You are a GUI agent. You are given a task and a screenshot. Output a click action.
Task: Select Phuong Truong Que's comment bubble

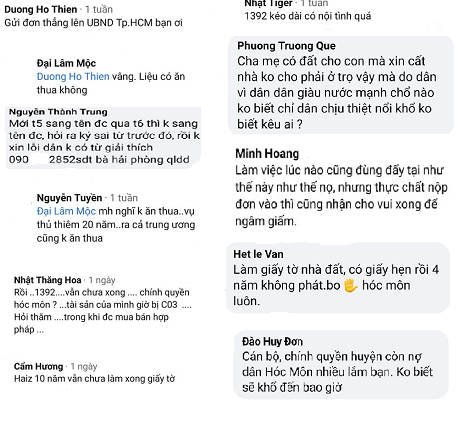point(341,85)
